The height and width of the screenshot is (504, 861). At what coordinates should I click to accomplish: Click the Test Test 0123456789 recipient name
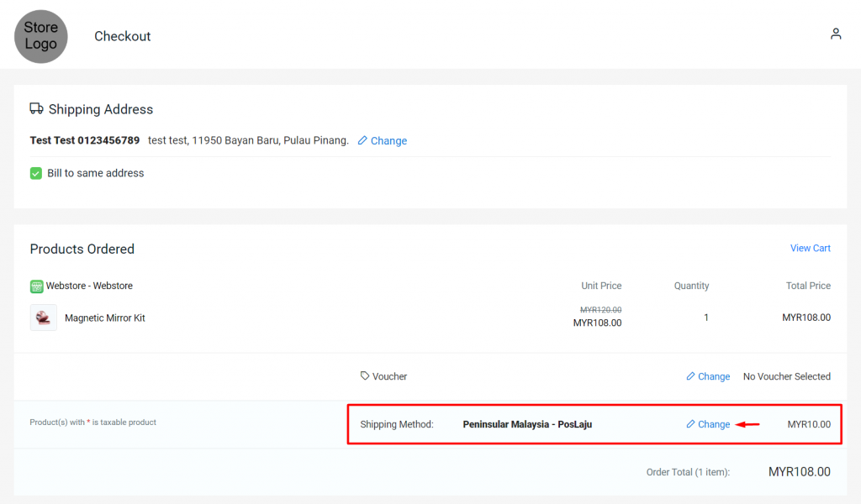tap(84, 140)
